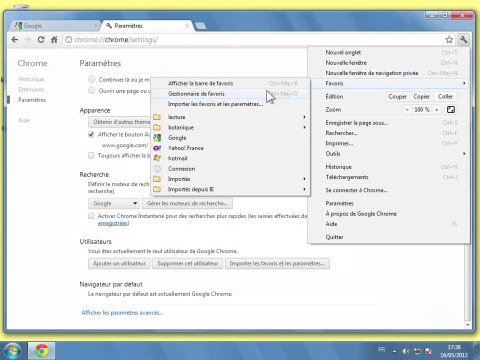
Task: Choose Enregistrer la page sous
Action: tap(388, 123)
